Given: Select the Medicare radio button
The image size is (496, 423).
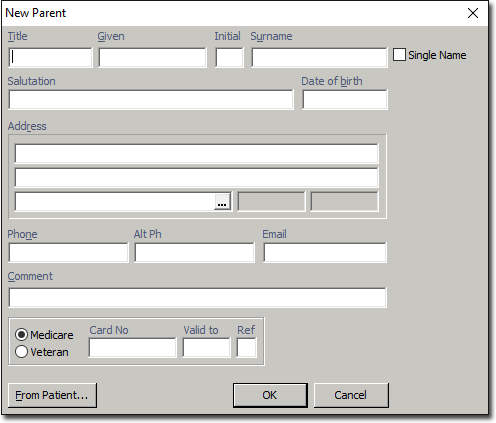Looking at the screenshot, I should (21, 335).
